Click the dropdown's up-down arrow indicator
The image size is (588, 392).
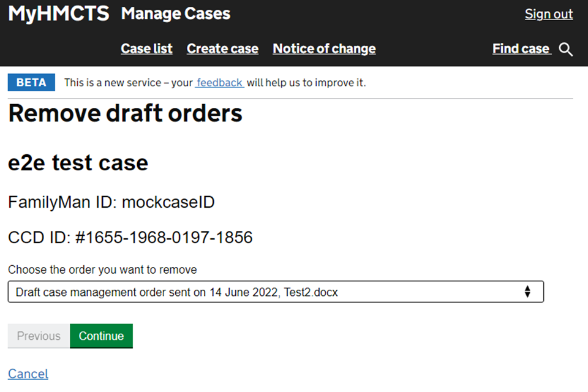[527, 292]
